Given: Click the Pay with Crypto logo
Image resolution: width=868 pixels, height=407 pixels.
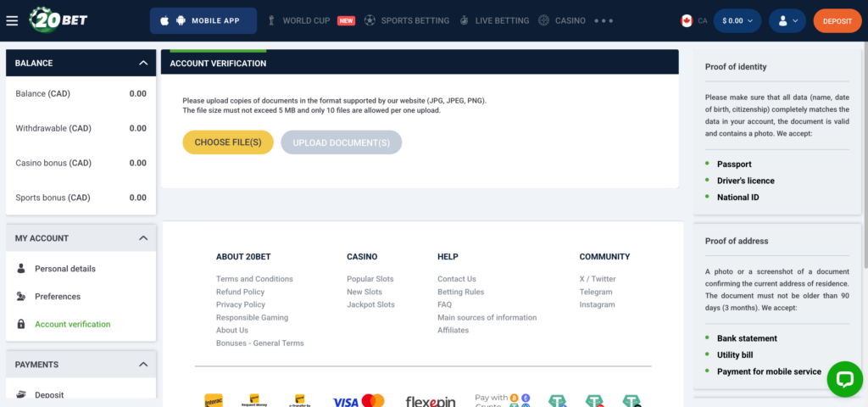Looking at the screenshot, I should pos(502,400).
